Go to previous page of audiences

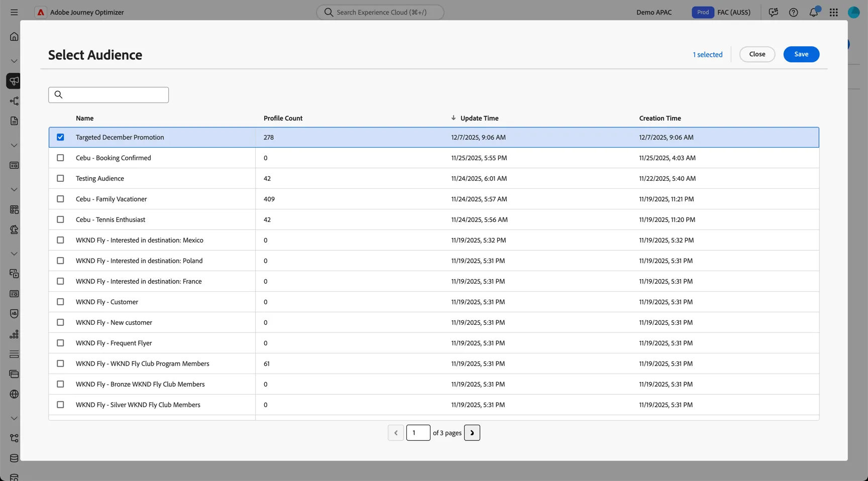click(396, 433)
